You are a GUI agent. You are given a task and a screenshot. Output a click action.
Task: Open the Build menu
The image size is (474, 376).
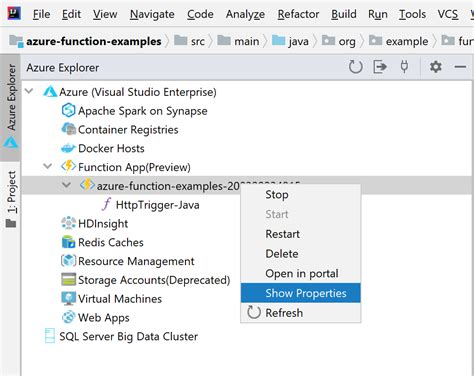tap(344, 14)
